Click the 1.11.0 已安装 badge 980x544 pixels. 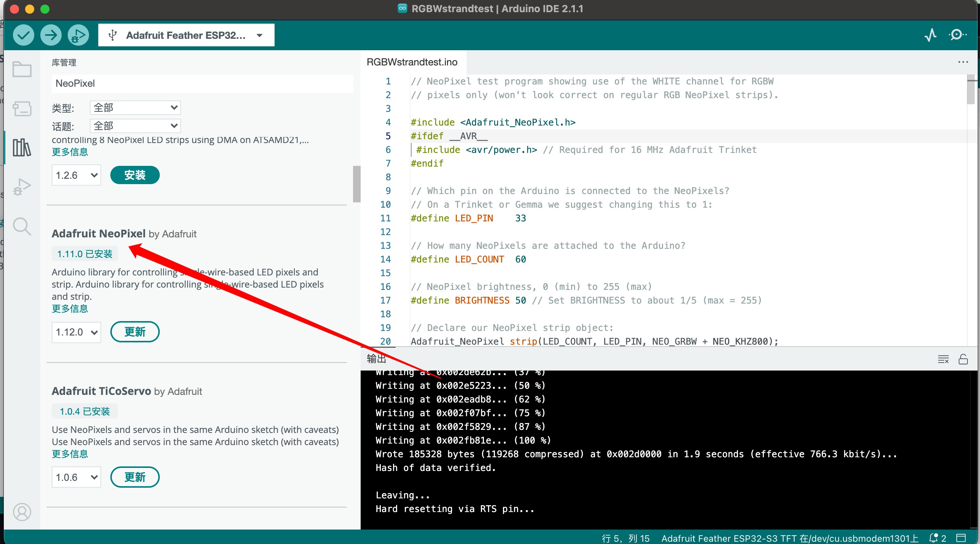coord(85,254)
